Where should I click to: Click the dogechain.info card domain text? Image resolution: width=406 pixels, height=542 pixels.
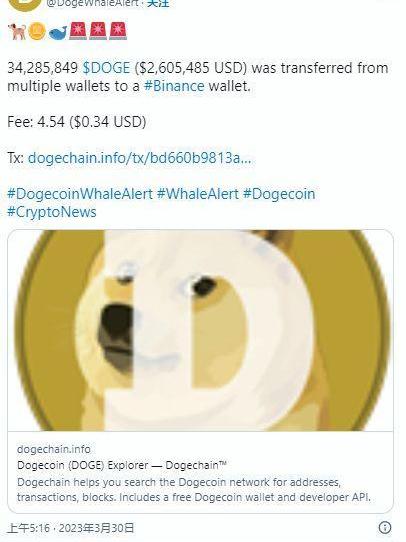pyautogui.click(x=54, y=449)
